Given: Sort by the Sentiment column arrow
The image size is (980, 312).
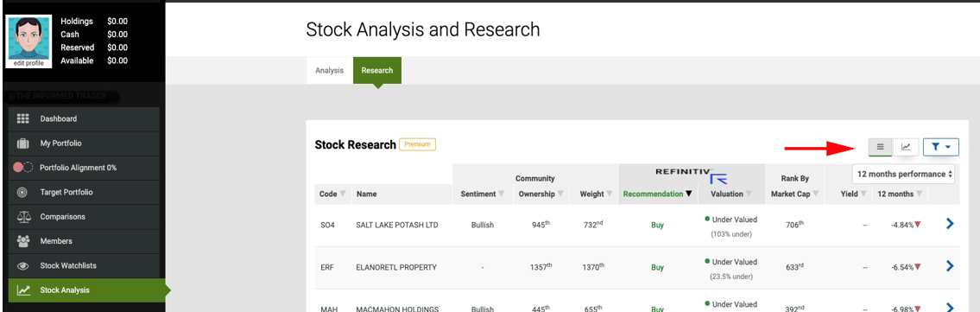Looking at the screenshot, I should 502,194.
